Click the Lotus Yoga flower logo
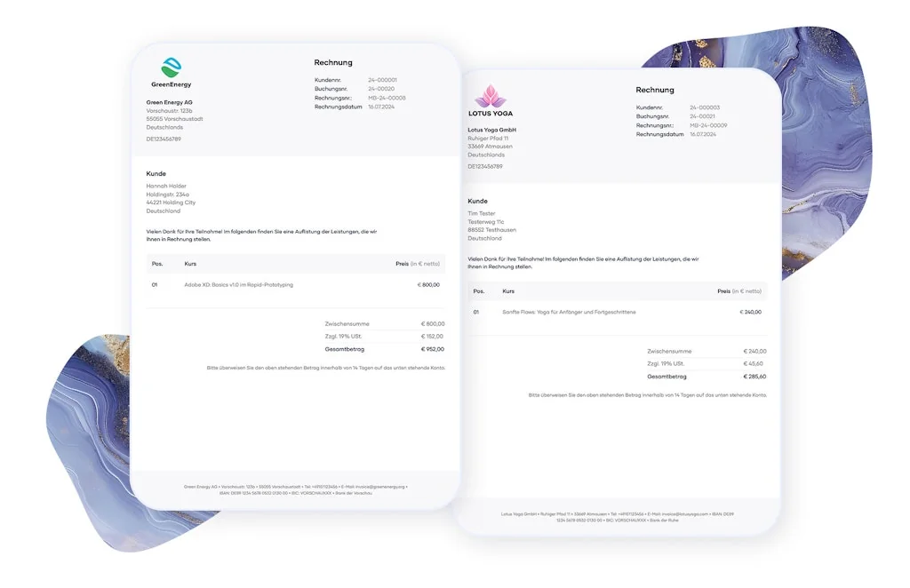 click(x=491, y=96)
